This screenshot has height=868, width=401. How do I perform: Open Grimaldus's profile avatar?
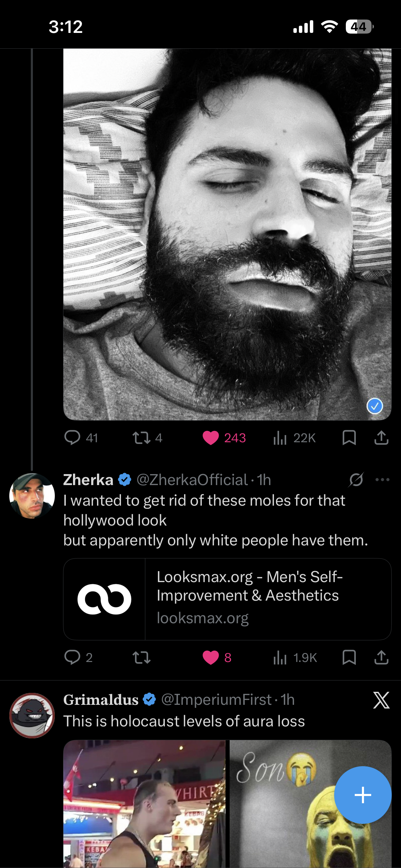pos(32,715)
